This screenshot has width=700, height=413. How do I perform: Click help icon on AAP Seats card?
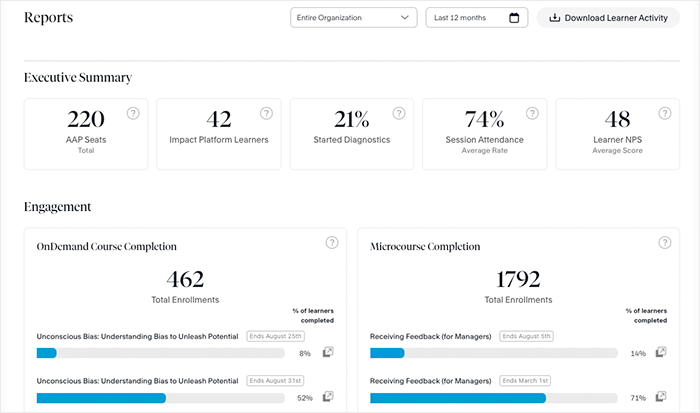click(133, 113)
